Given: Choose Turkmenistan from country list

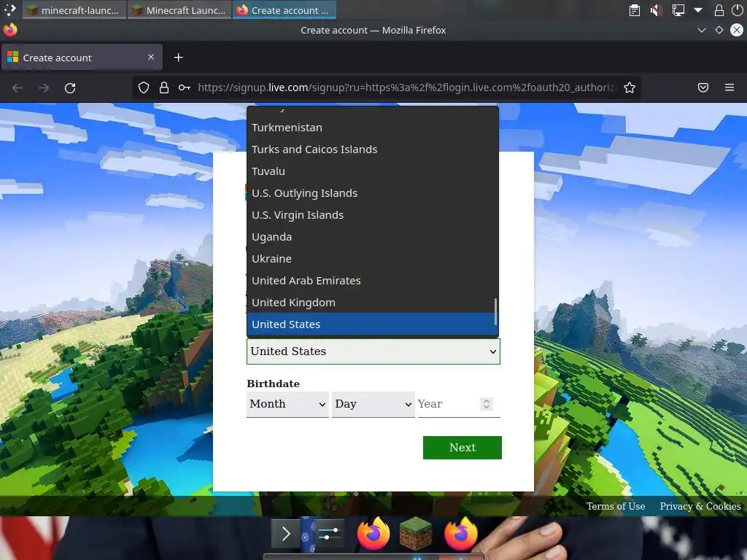Looking at the screenshot, I should point(373,128).
